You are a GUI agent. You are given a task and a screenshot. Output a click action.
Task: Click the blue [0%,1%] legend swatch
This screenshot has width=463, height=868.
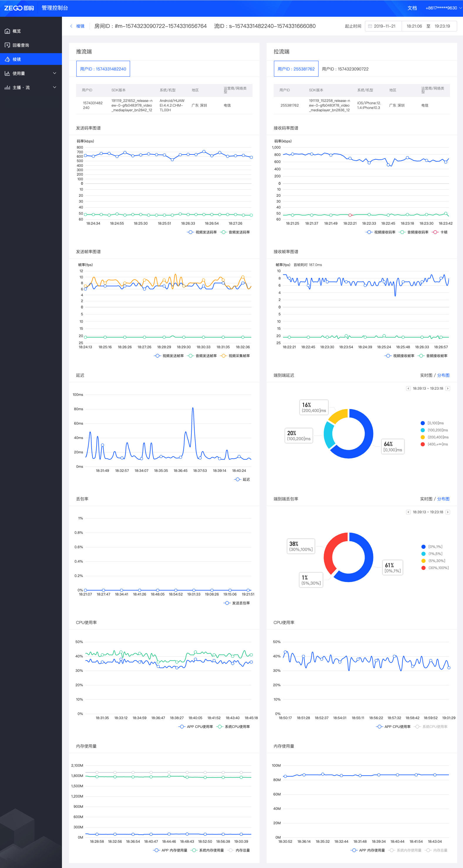pos(423,547)
